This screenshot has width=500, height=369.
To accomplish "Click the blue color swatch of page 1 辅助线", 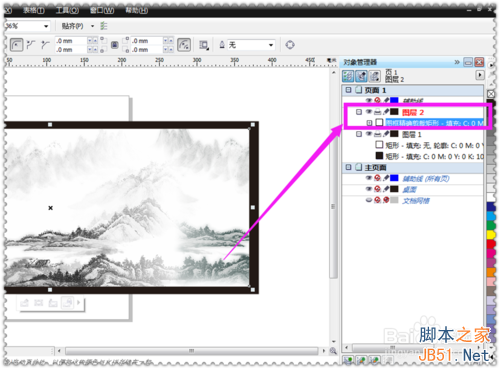I will pos(394,100).
